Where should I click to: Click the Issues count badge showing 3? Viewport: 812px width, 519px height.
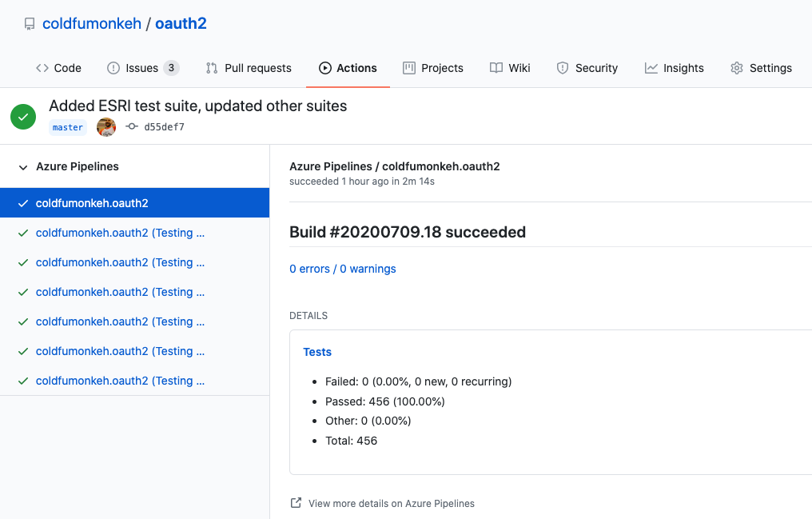point(170,68)
